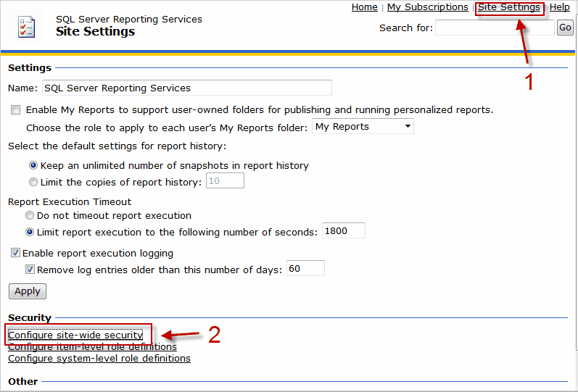Choose do not timeout report execution
Image resolution: width=578 pixels, height=392 pixels.
pyautogui.click(x=30, y=215)
